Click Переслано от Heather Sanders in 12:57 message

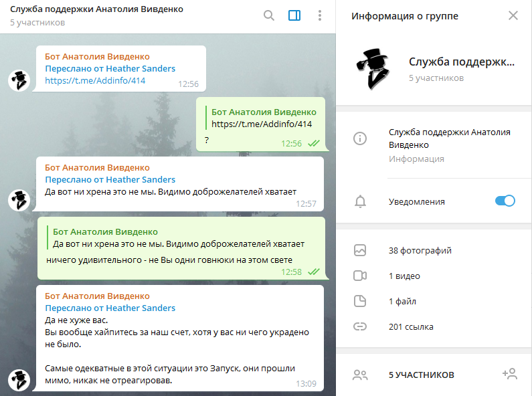pos(110,180)
